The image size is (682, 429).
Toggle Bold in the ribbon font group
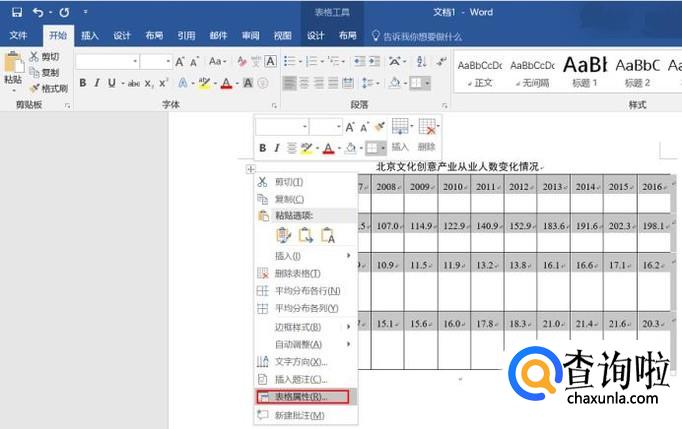pyautogui.click(x=83, y=83)
